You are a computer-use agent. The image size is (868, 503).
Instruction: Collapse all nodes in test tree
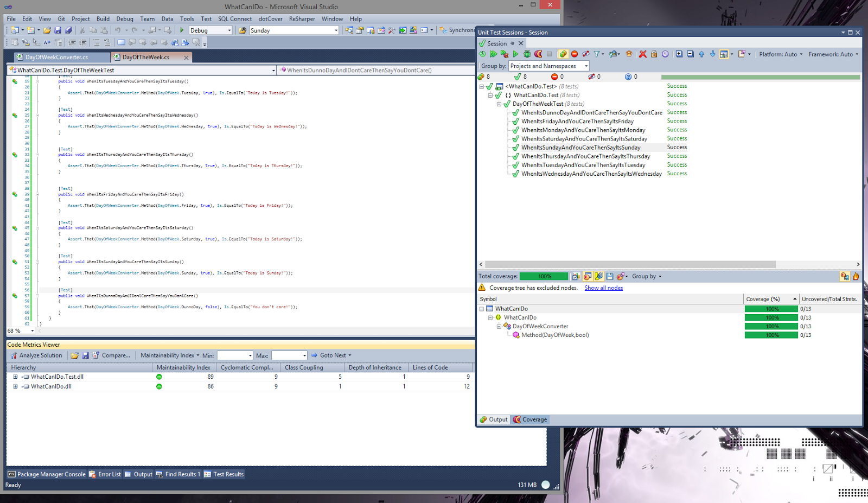point(690,54)
